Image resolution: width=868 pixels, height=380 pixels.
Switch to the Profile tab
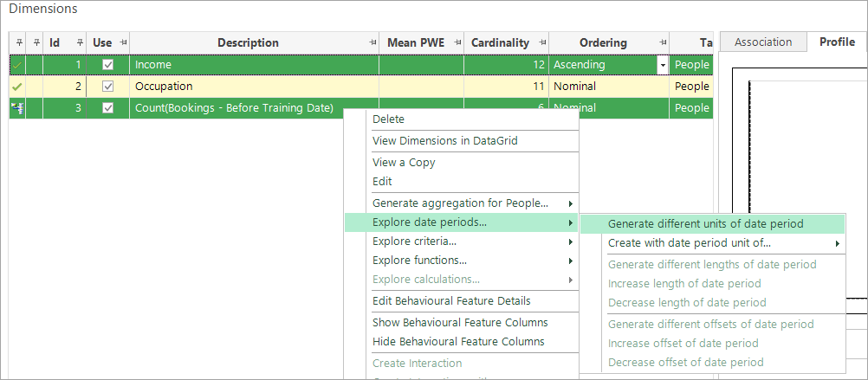[x=837, y=42]
